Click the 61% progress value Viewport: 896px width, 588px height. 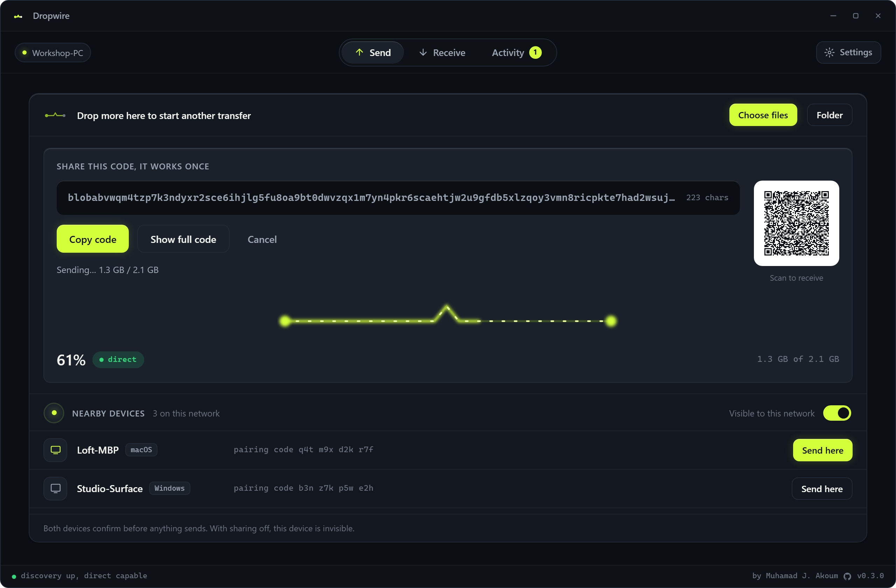click(x=71, y=360)
